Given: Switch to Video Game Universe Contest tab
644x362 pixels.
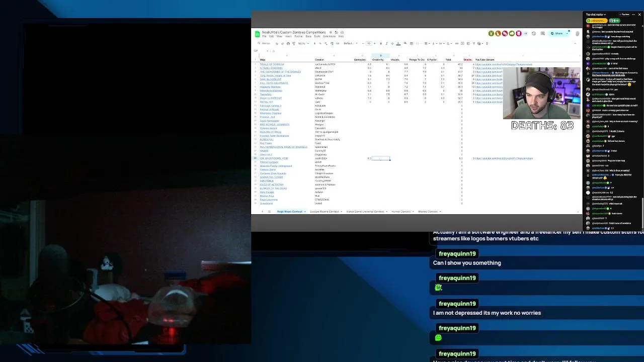Looking at the screenshot, I should (365, 211).
